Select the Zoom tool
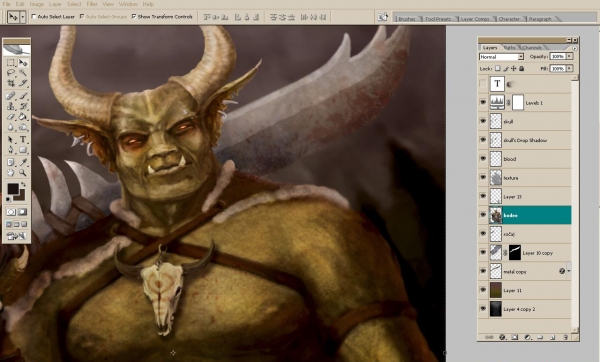The image size is (600, 362). tap(23, 173)
